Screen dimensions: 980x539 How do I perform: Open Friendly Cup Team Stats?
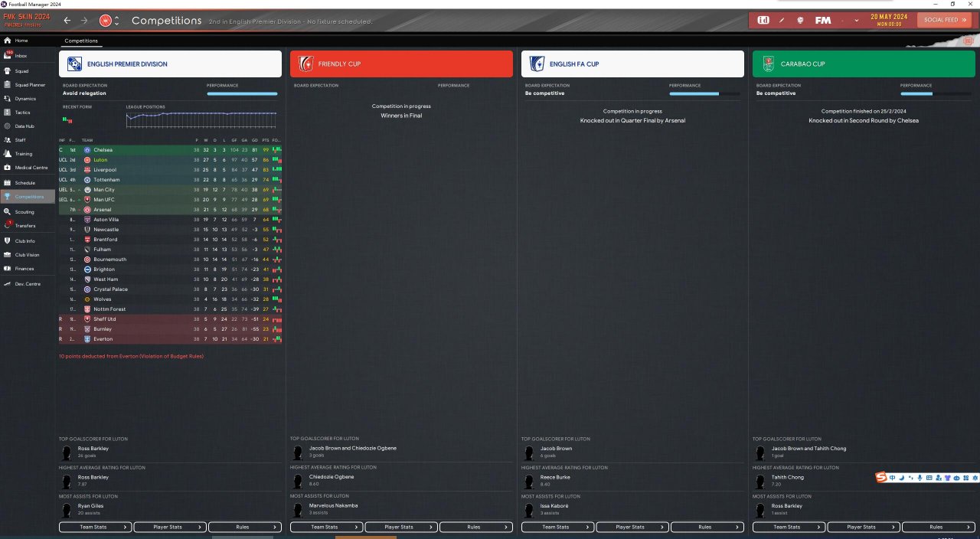[x=327, y=527]
